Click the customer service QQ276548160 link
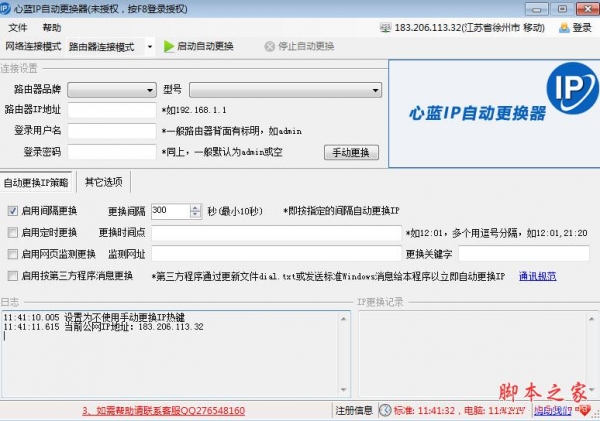 pos(163,411)
